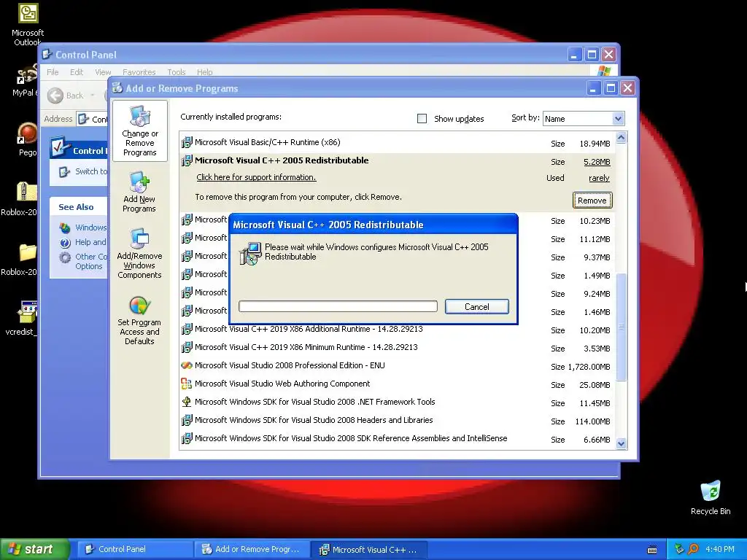Click keyboard icon on the taskbar
This screenshot has height=560, width=747.
pyautogui.click(x=652, y=550)
